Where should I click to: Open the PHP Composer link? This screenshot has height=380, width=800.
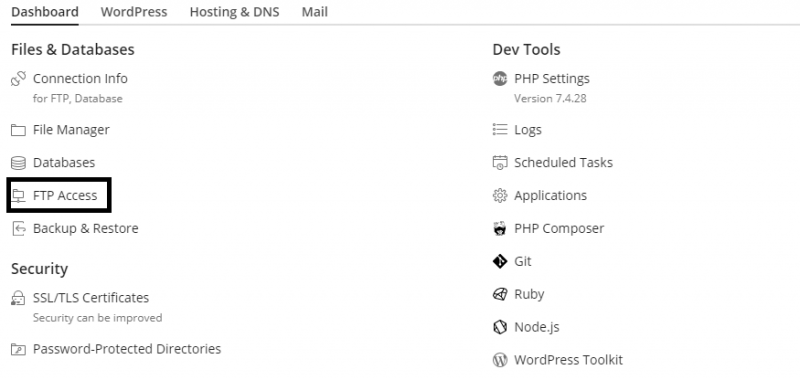click(x=559, y=229)
